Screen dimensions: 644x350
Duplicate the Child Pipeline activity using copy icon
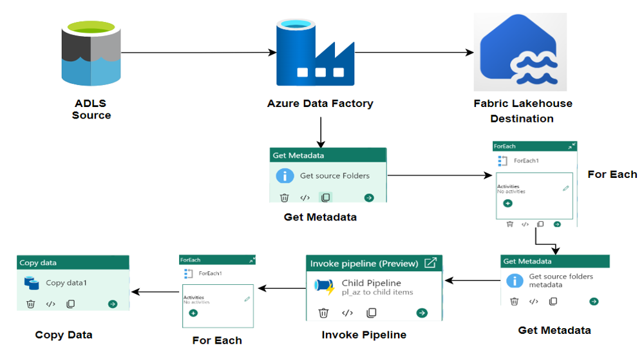click(371, 313)
